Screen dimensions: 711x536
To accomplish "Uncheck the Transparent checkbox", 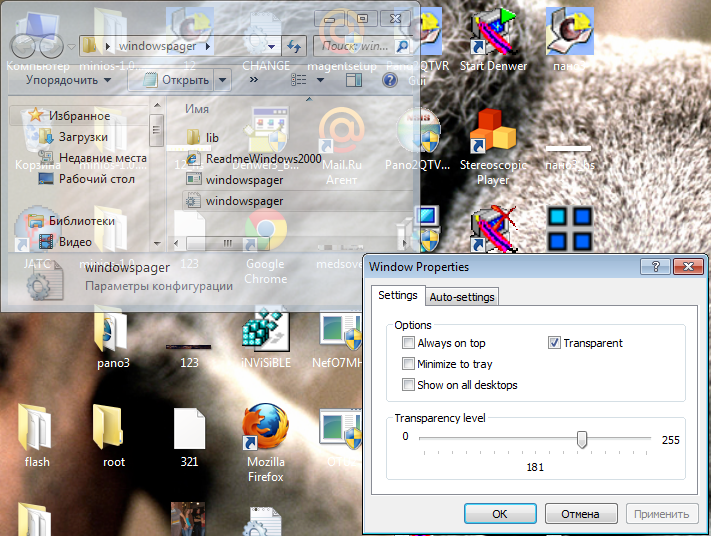I will [x=554, y=343].
